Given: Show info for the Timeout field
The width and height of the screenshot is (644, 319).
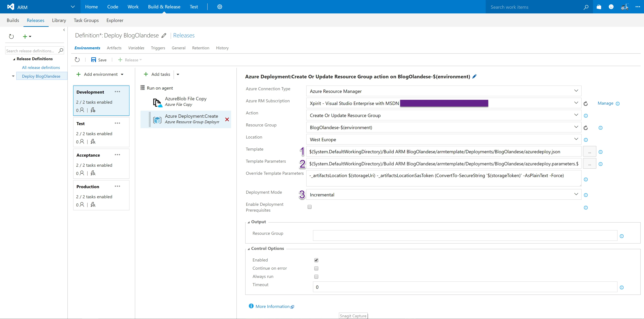Looking at the screenshot, I should click(622, 287).
